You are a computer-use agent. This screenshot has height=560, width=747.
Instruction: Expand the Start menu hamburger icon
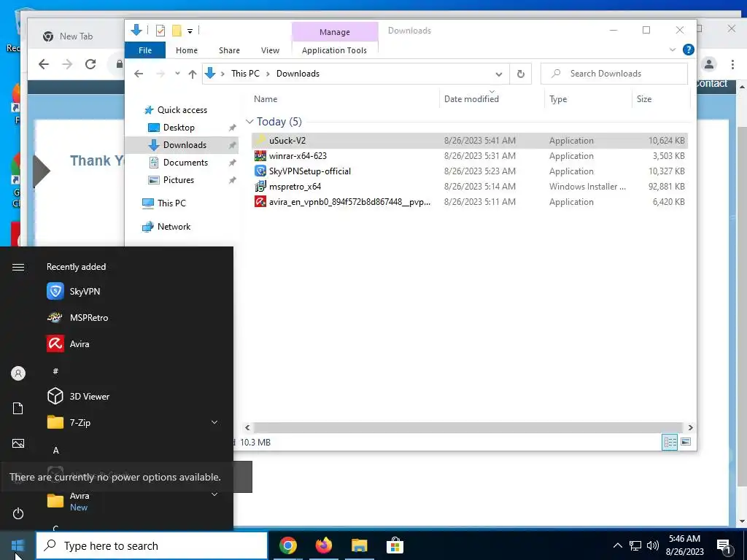pos(18,267)
